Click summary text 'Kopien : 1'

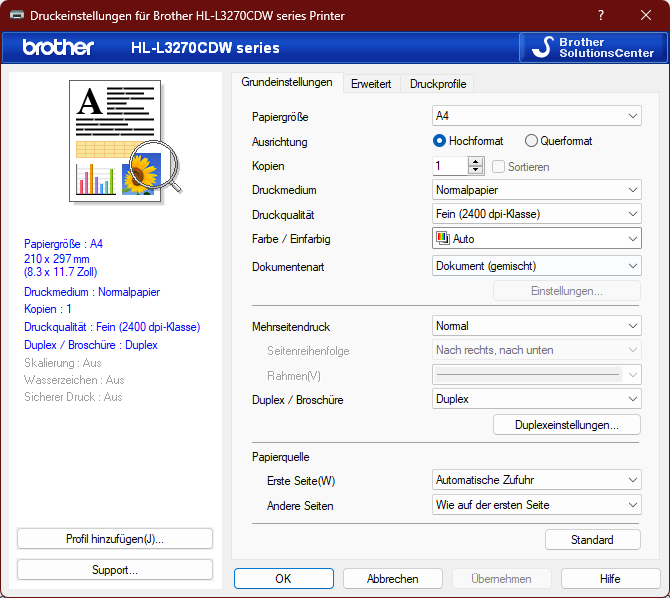[47, 309]
